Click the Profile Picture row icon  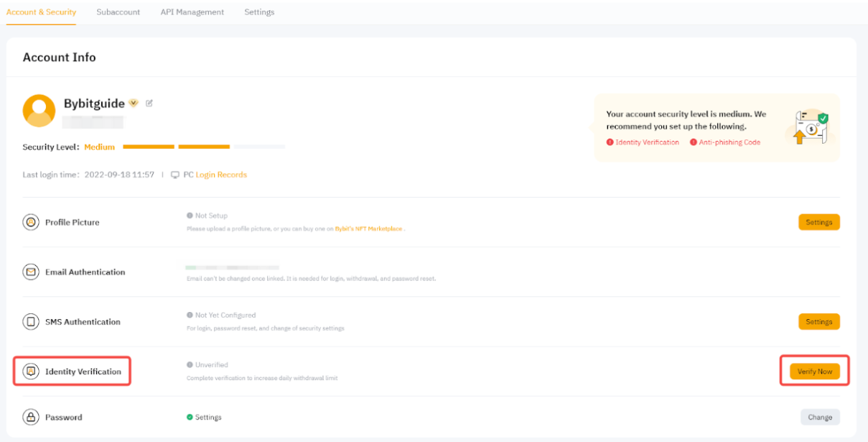[x=31, y=222]
